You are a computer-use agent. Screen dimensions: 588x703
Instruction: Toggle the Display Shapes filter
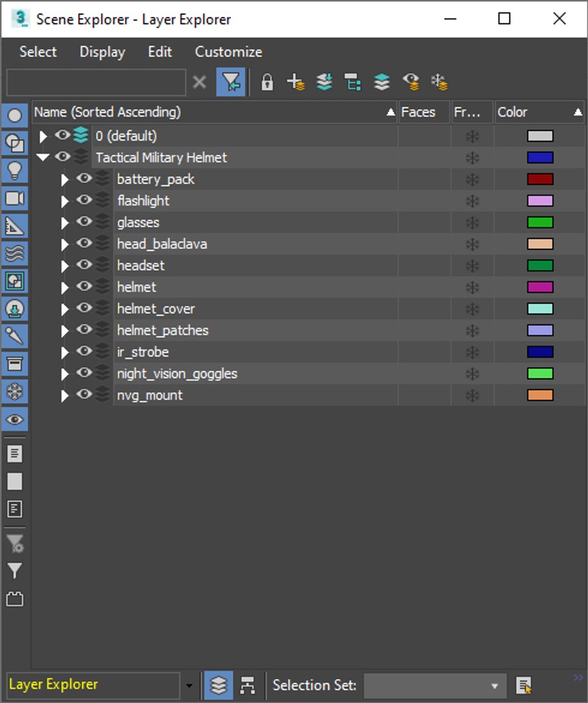tap(15, 143)
